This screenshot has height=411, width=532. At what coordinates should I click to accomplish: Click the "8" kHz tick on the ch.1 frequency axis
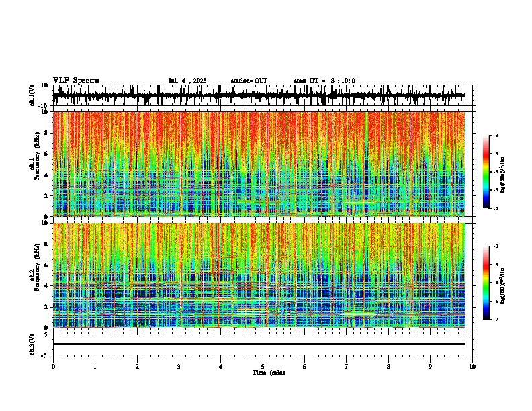click(x=46, y=133)
